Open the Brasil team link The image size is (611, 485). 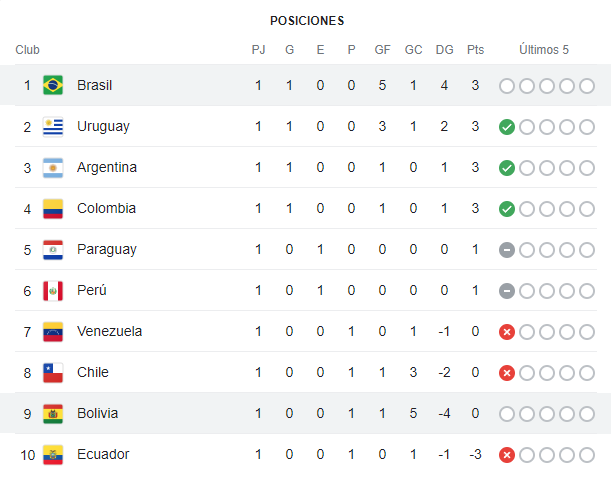[94, 85]
